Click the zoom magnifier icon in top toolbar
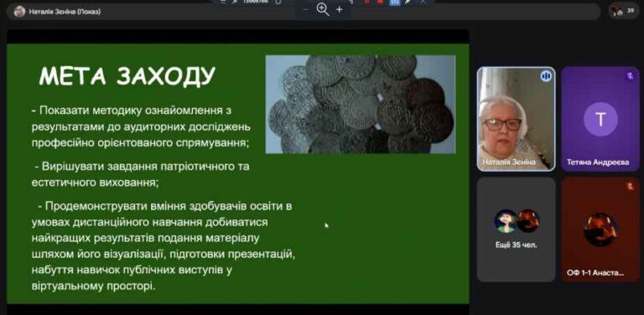The height and width of the screenshot is (315, 644). coord(323,9)
